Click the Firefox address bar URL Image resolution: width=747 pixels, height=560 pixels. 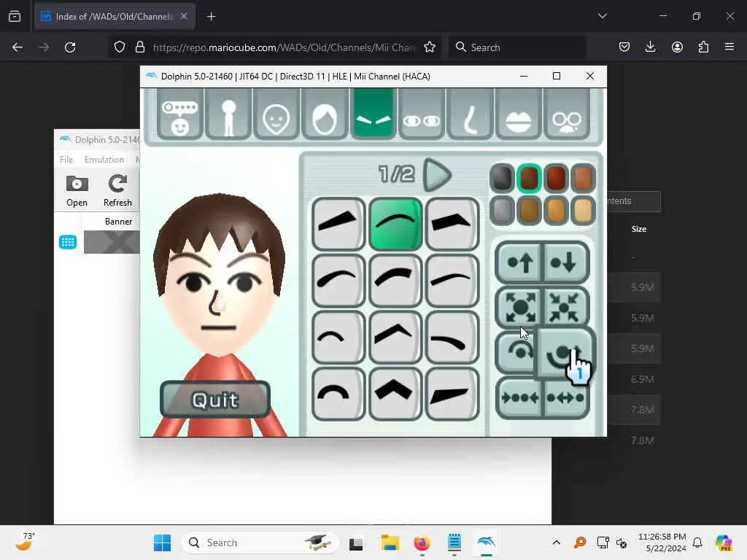tap(284, 47)
